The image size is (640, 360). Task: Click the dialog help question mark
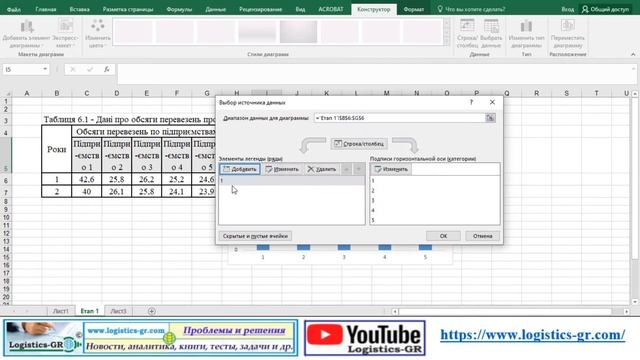tap(471, 102)
